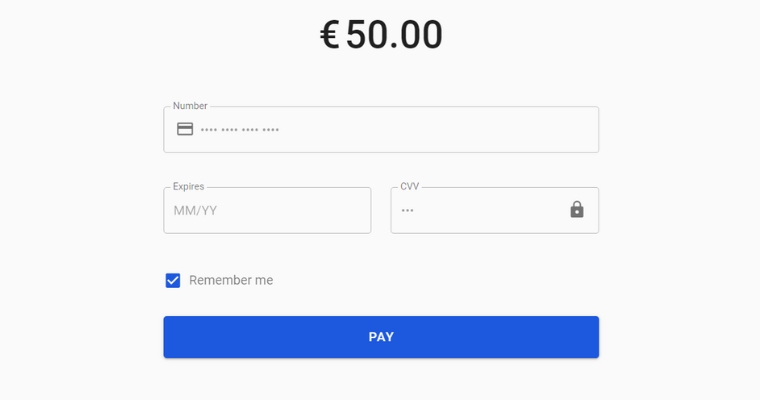Click the Expires field label
This screenshot has width=760, height=400.
[189, 186]
